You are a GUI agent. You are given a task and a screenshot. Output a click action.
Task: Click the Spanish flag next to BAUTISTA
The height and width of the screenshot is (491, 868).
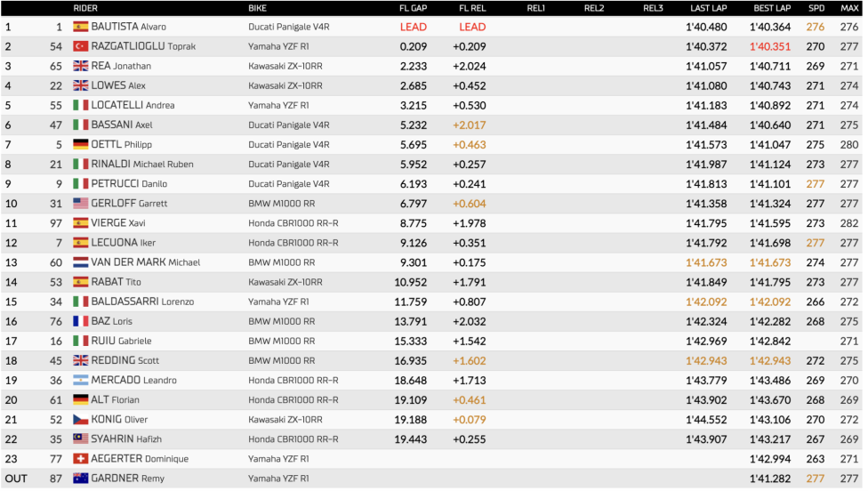(81, 27)
